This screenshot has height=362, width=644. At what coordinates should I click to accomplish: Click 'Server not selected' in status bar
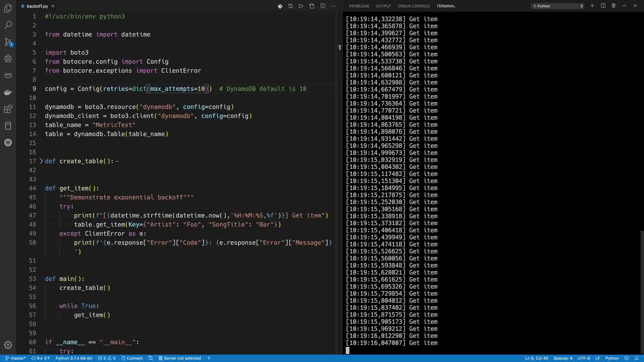[x=180, y=358]
